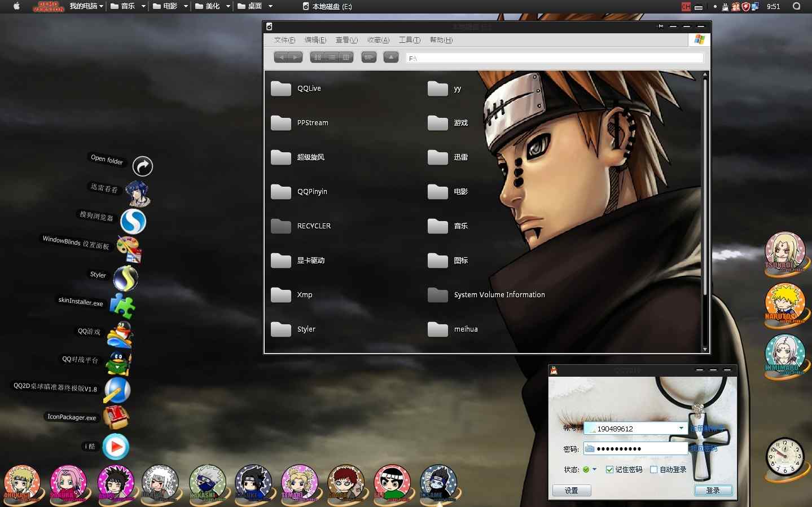
Task: Click QQ 登录 button
Action: click(x=713, y=490)
